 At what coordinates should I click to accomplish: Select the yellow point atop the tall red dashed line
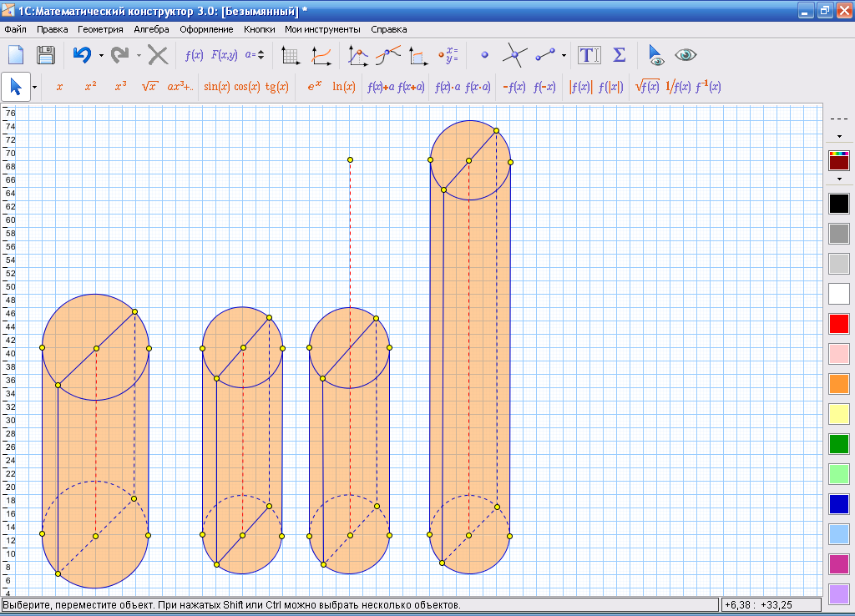(350, 159)
